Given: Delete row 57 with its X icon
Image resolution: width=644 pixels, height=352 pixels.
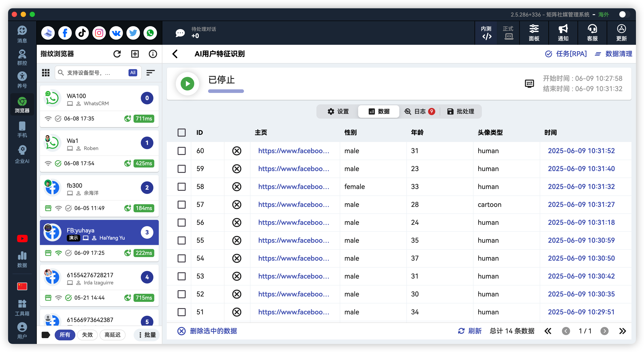Looking at the screenshot, I should (237, 204).
